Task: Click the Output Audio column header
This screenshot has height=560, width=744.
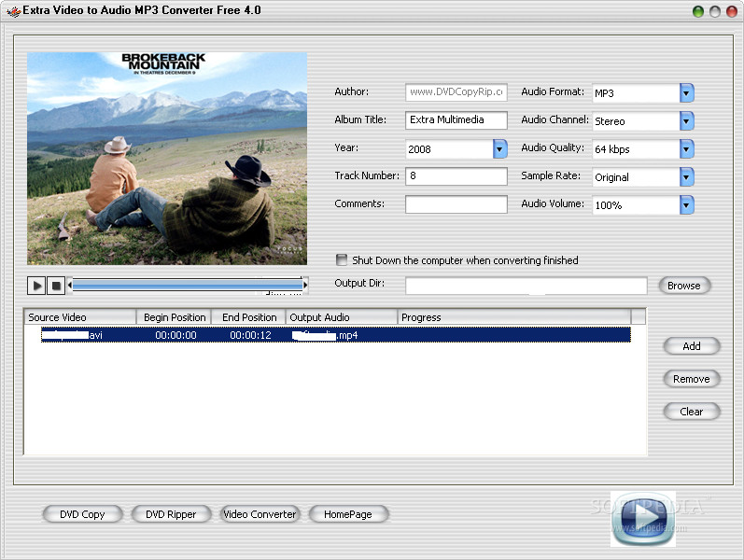Action: 341,317
